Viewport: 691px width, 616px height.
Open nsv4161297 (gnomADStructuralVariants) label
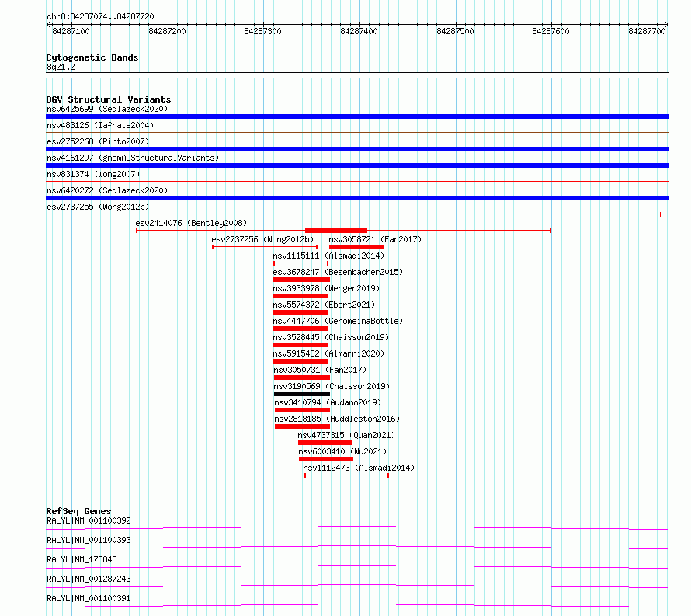pos(133,158)
